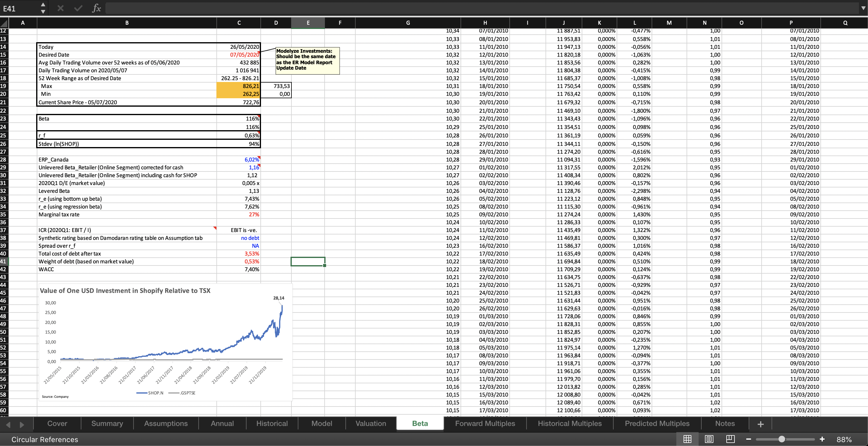The width and height of the screenshot is (868, 446).
Task: Open the Summary sheet tab
Action: tap(107, 424)
